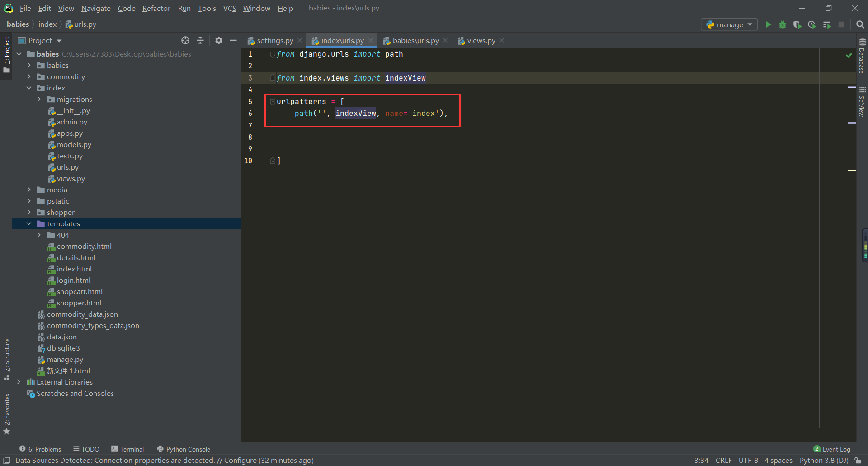Close the settings.py tab
The image size is (868, 466).
300,40
